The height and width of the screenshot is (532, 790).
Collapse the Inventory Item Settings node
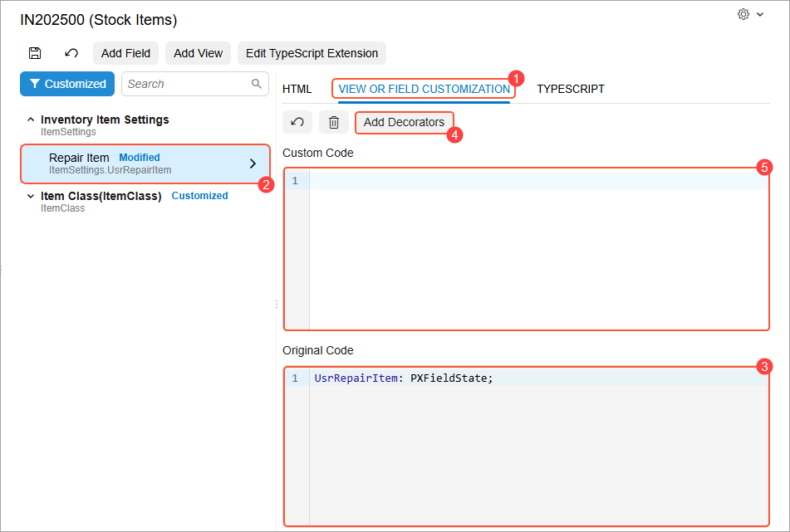click(x=31, y=120)
